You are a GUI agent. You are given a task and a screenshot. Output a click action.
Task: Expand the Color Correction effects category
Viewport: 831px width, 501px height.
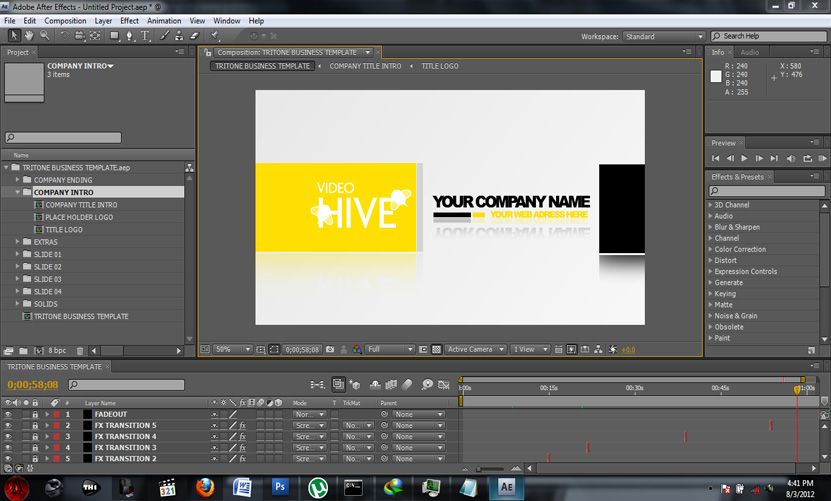click(x=711, y=249)
